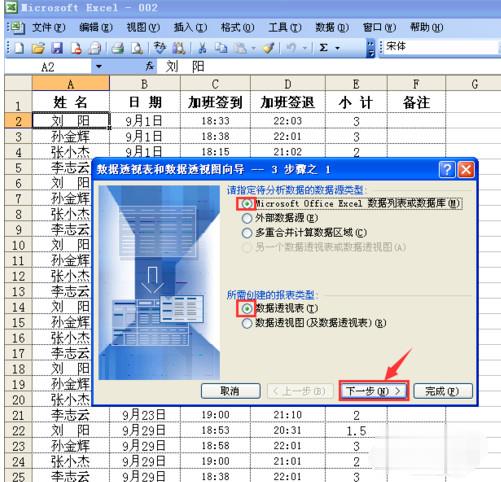Viewport: 501px width, 482px height.
Task: Click the Excel workbook icon beside File menu
Action: [x=17, y=28]
